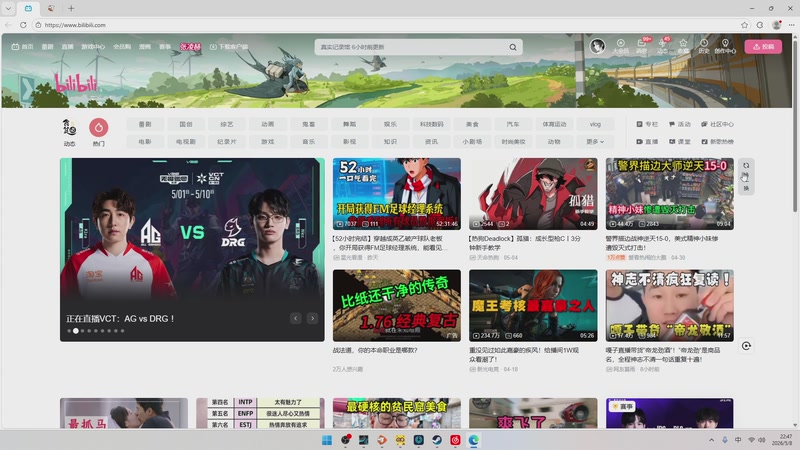This screenshot has height=450, width=800.
Task: Show next carousel banner with right arrow
Action: tap(312, 318)
